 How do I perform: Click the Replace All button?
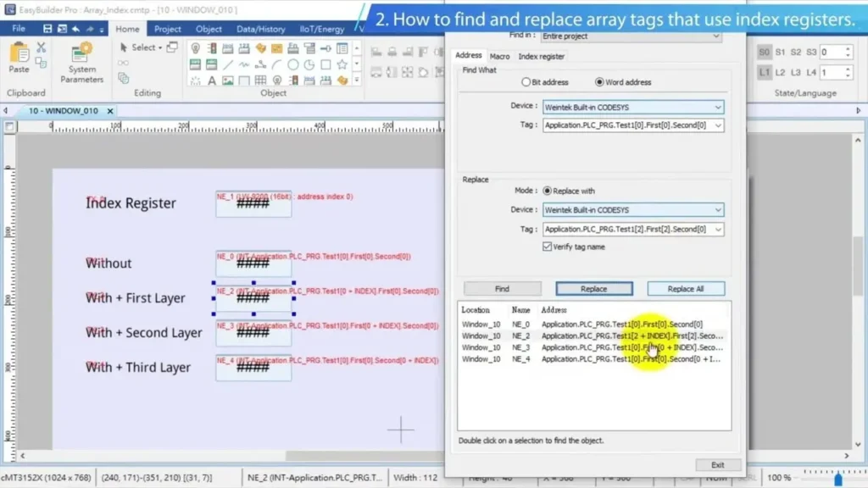click(685, 289)
